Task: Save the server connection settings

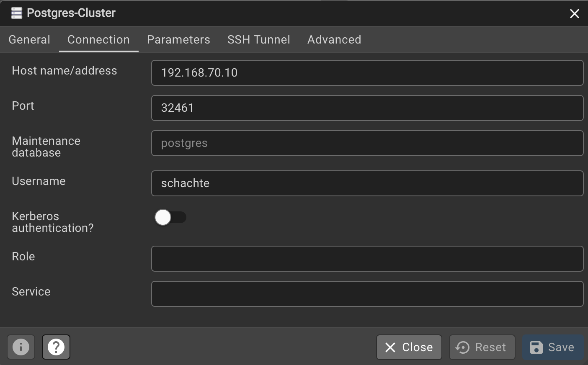Action: [x=552, y=347]
